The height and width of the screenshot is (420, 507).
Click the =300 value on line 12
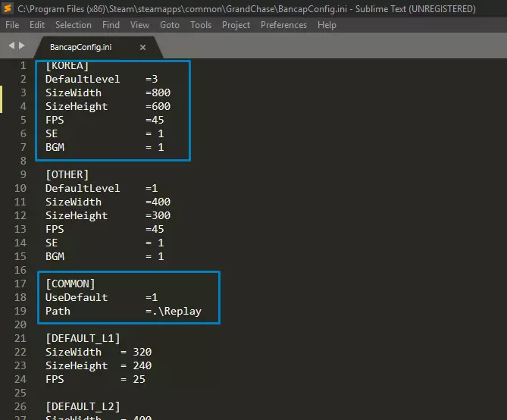click(x=158, y=215)
